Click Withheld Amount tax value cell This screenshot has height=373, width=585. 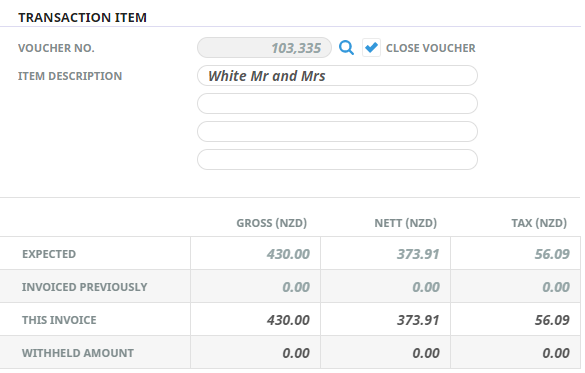click(515, 352)
